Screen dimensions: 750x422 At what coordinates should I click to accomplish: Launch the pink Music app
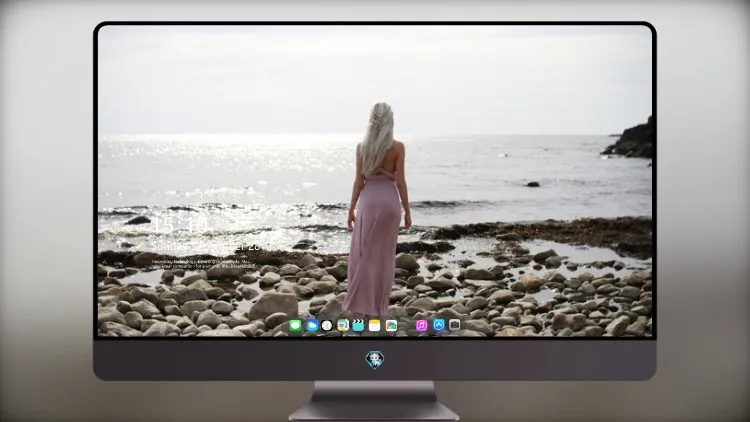[421, 325]
